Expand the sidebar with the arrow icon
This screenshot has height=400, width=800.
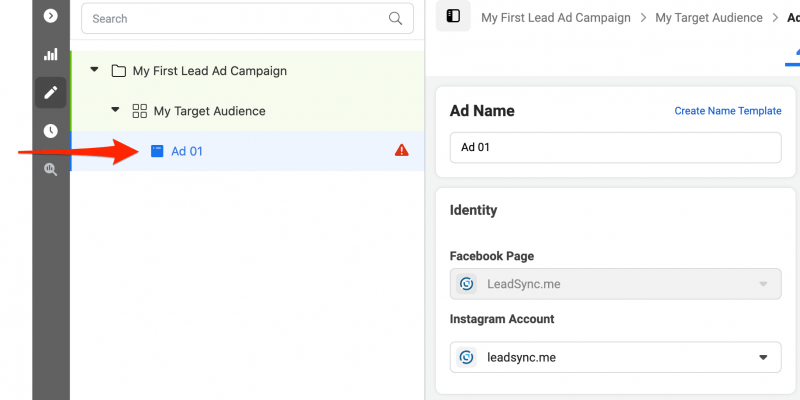click(x=51, y=16)
